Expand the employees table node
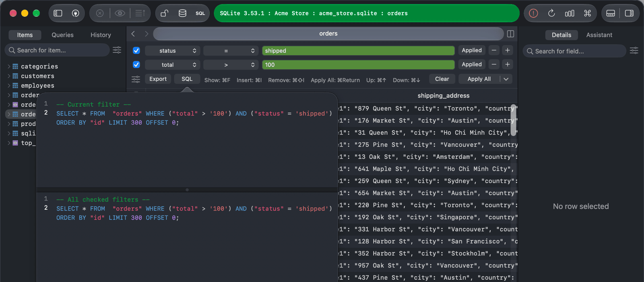 tap(9, 85)
